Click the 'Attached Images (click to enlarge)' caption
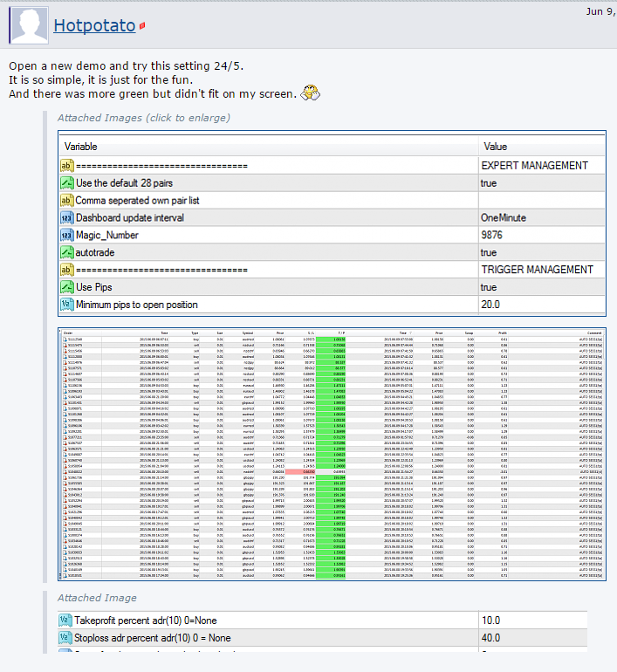The width and height of the screenshot is (617, 672). point(144,118)
